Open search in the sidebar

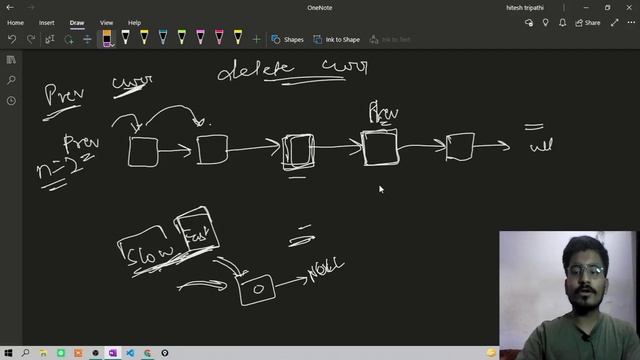11,80
